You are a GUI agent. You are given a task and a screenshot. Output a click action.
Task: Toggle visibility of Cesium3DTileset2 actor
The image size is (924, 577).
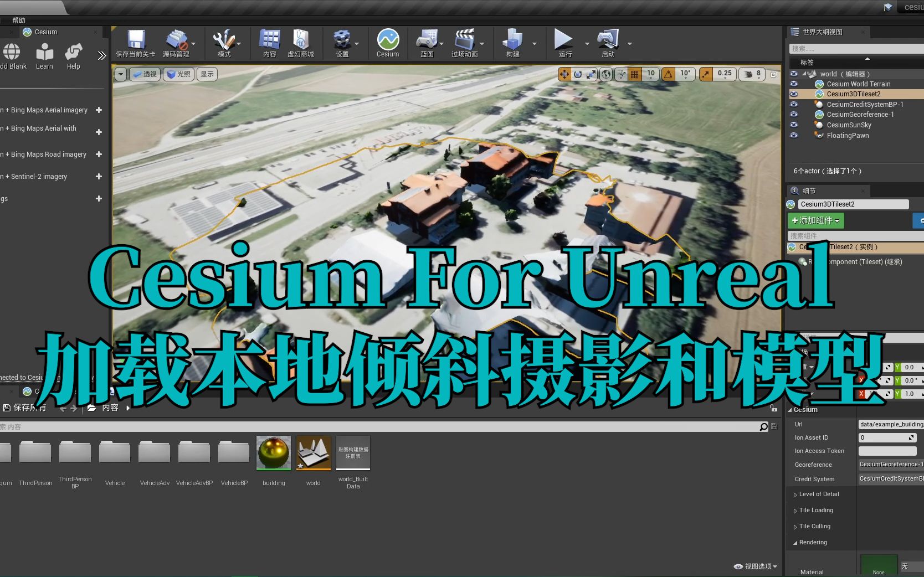[x=794, y=94]
